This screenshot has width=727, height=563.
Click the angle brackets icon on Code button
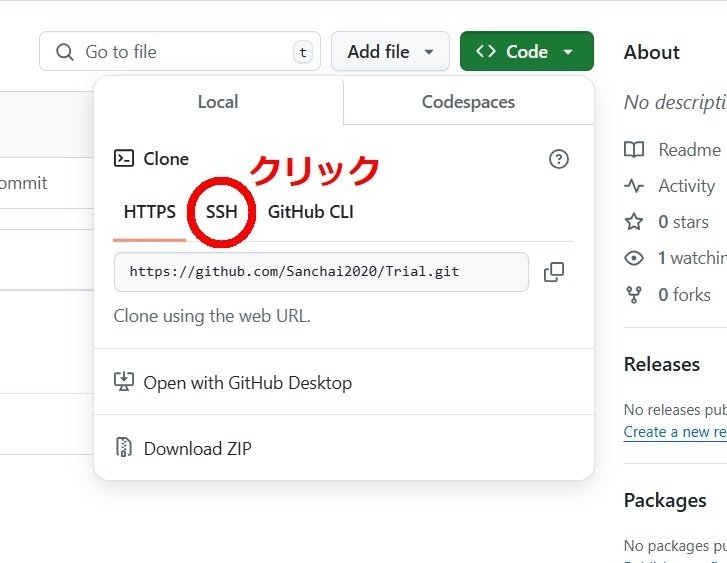tap(486, 51)
